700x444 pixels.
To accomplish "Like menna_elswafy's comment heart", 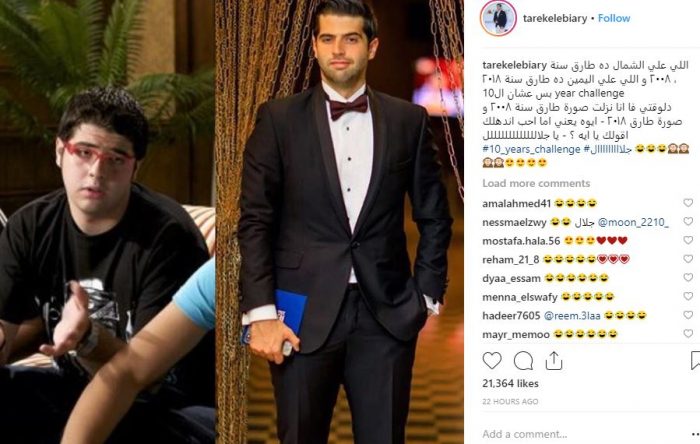I will click(x=688, y=296).
